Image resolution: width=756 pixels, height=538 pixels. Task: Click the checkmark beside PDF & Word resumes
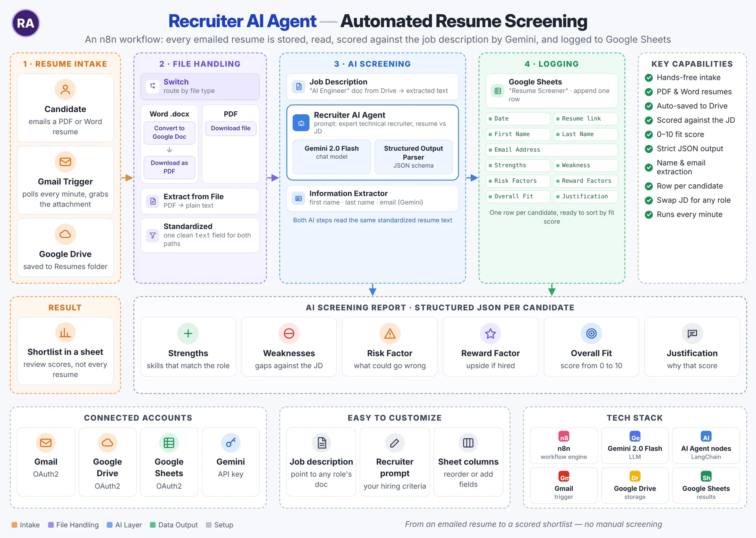click(649, 92)
